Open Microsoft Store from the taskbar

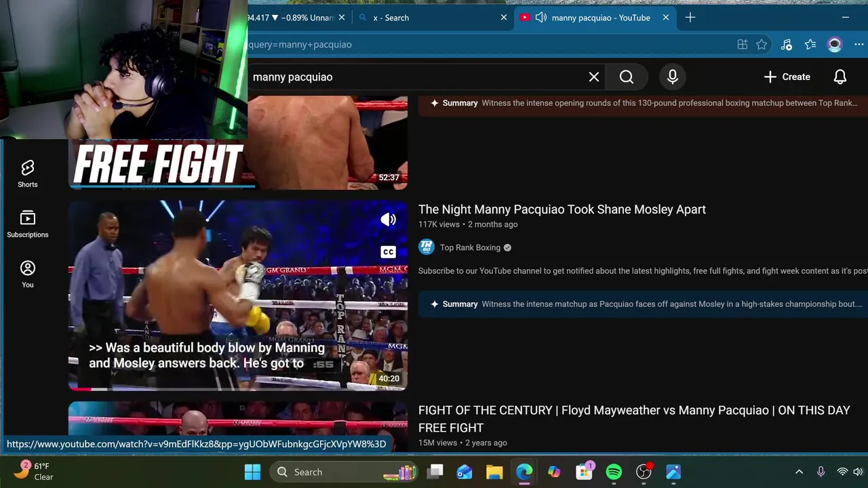click(x=584, y=472)
